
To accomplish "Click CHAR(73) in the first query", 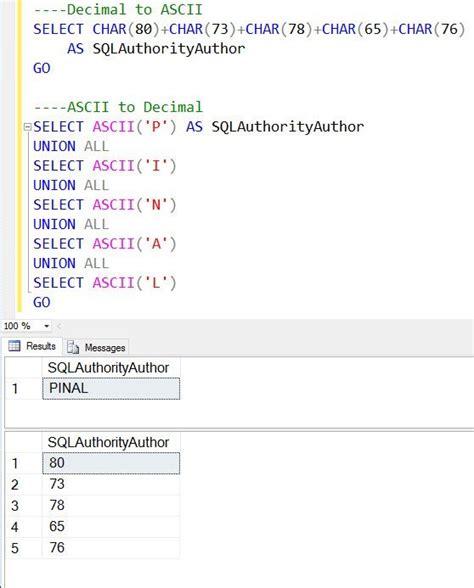I will click(x=203, y=29).
